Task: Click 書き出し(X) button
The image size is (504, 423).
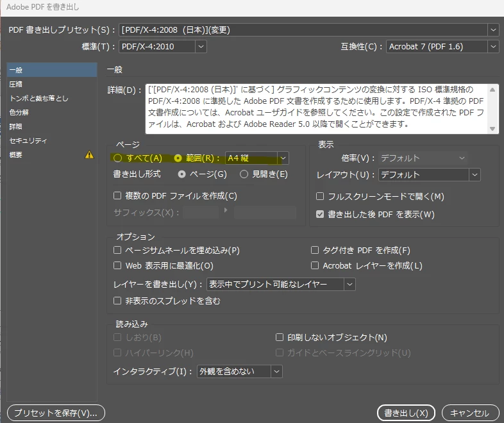Action: [406, 413]
